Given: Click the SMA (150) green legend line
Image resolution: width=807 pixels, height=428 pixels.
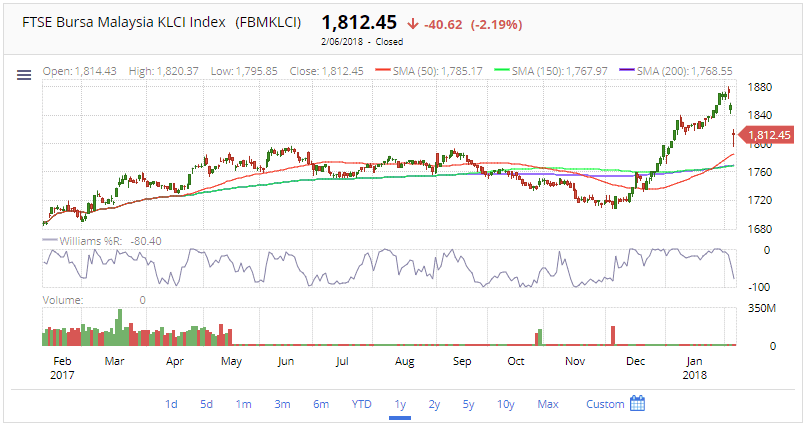Looking at the screenshot, I should [x=502, y=71].
